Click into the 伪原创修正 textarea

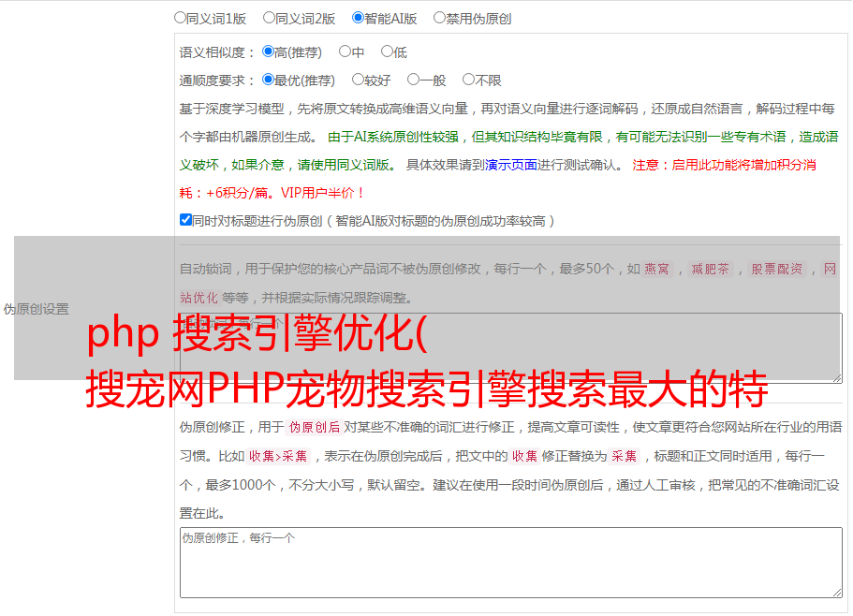tap(511, 563)
